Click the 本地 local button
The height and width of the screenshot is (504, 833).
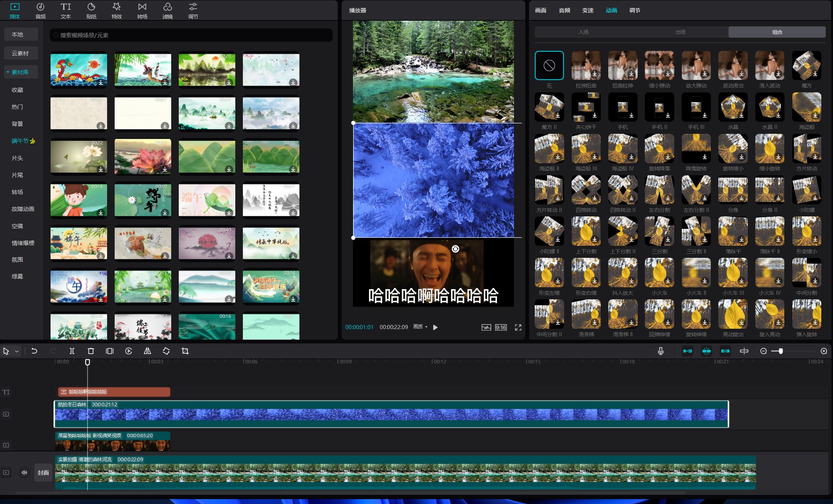click(x=21, y=34)
